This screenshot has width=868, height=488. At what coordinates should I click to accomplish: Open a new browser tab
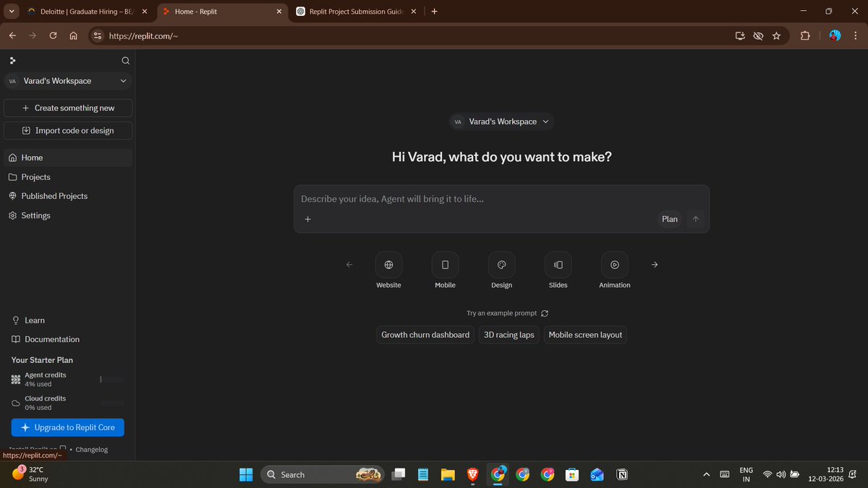click(434, 12)
